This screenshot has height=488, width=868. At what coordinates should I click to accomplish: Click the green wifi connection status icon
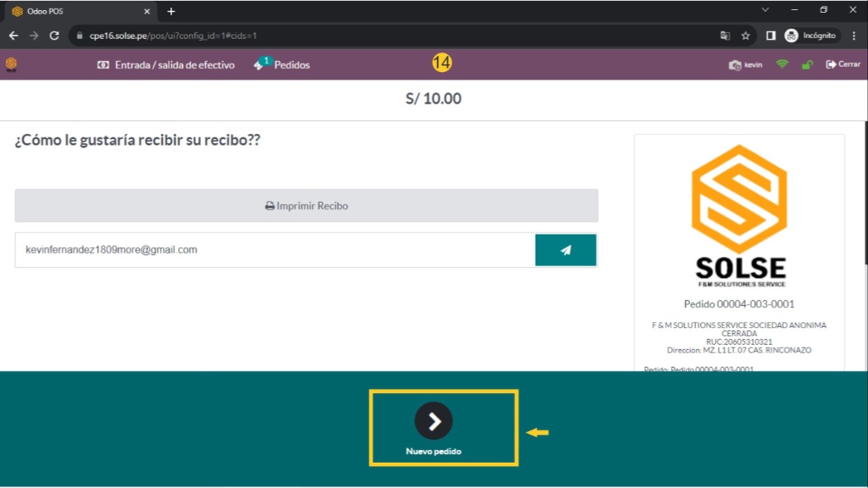click(x=782, y=64)
